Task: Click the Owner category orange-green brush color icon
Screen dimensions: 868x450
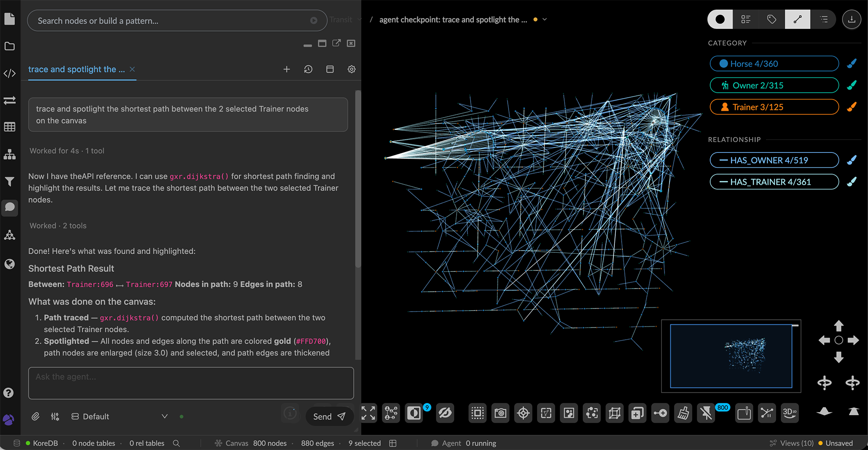Action: [x=852, y=85]
